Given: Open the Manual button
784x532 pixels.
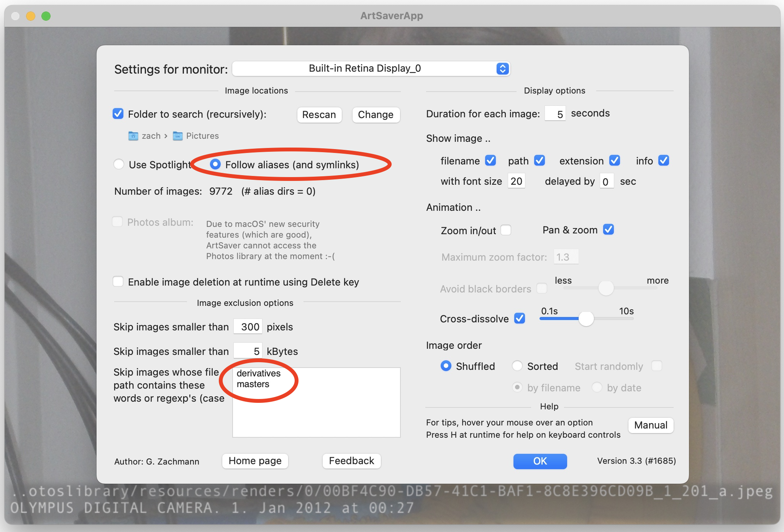Looking at the screenshot, I should pos(651,425).
